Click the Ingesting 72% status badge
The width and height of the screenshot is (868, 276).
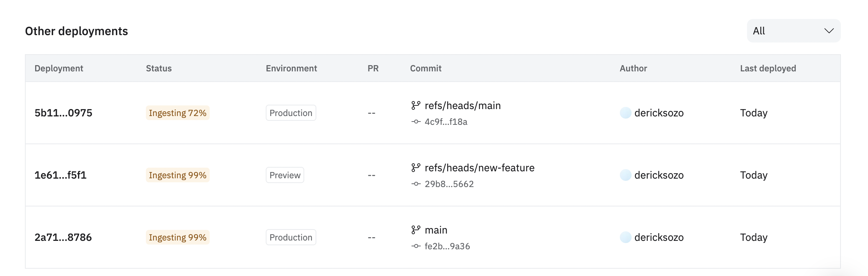click(177, 113)
